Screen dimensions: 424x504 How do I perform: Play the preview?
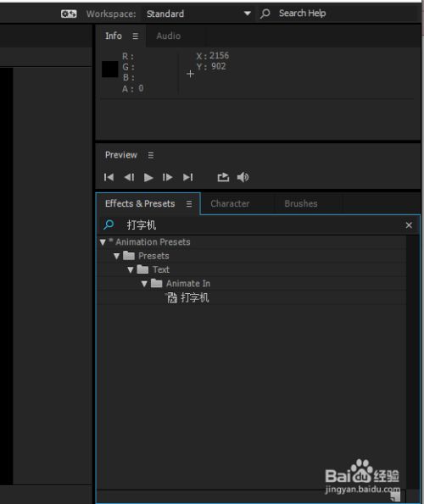pyautogui.click(x=148, y=177)
